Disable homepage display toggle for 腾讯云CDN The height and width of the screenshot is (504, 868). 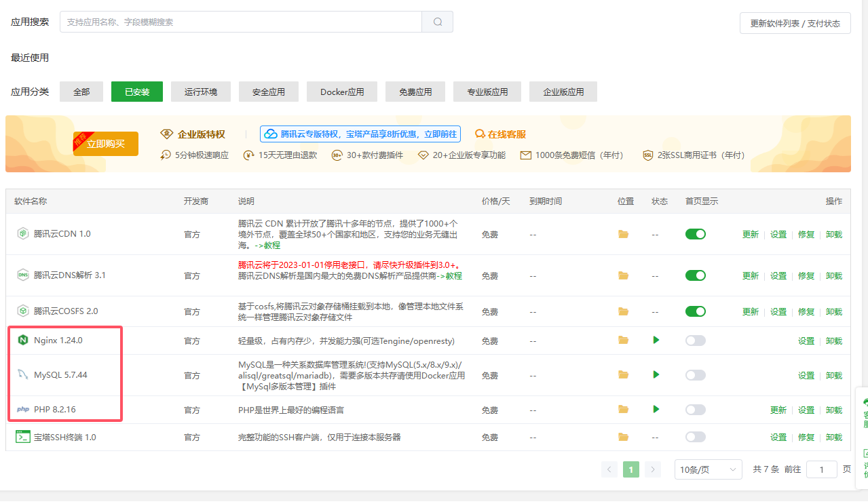tap(695, 234)
